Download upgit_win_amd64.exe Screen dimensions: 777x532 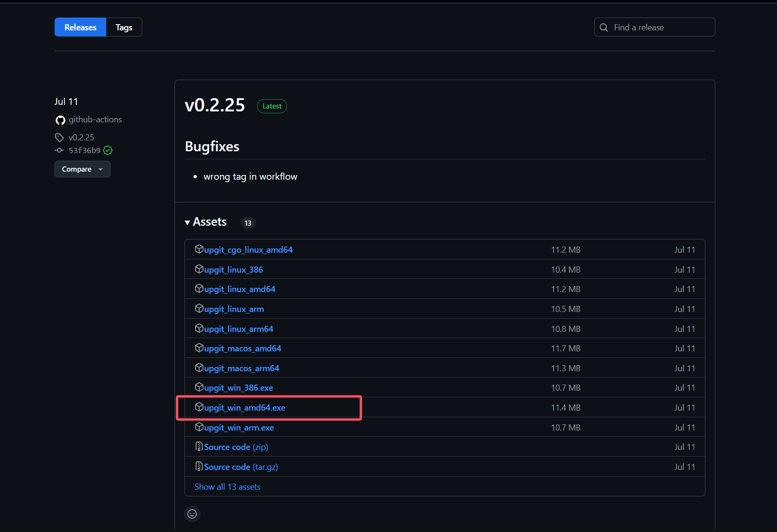pos(245,408)
